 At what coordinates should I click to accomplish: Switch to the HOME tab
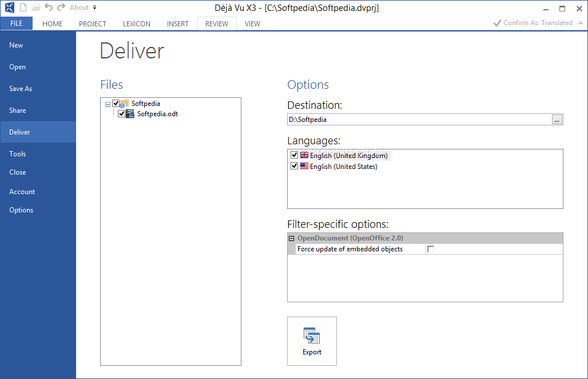(52, 23)
